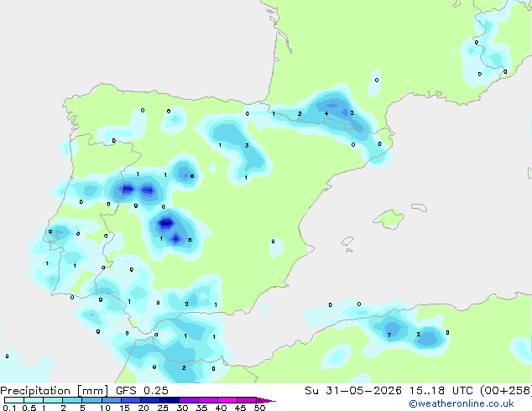532x411 pixels.
Task: Click the legend label '10'
Action: coord(105,408)
